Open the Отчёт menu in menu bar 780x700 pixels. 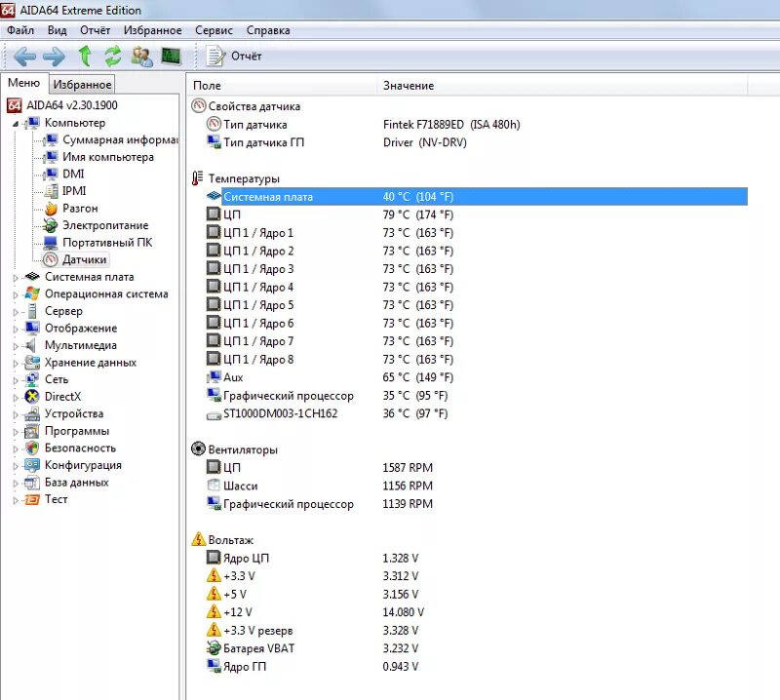(95, 30)
